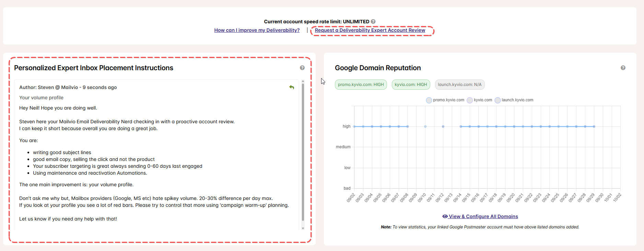
Task: Click the 'Note: To view statistics' footnote
Action: click(x=480, y=227)
